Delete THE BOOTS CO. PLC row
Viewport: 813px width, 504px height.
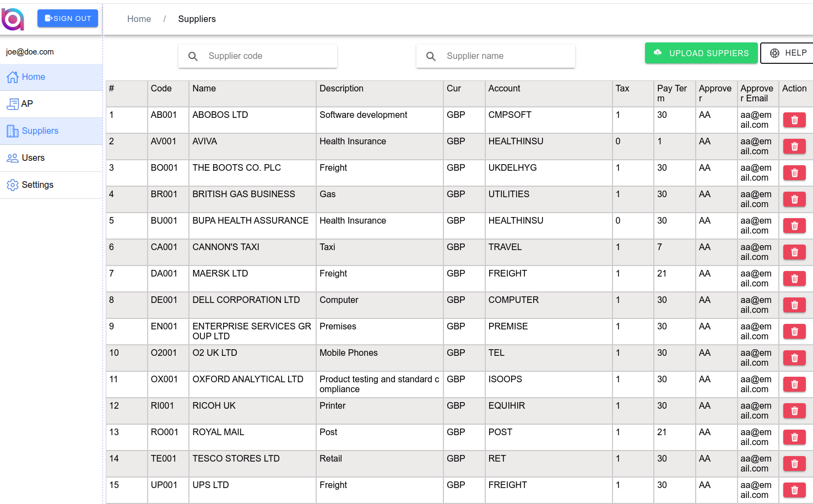(x=794, y=173)
